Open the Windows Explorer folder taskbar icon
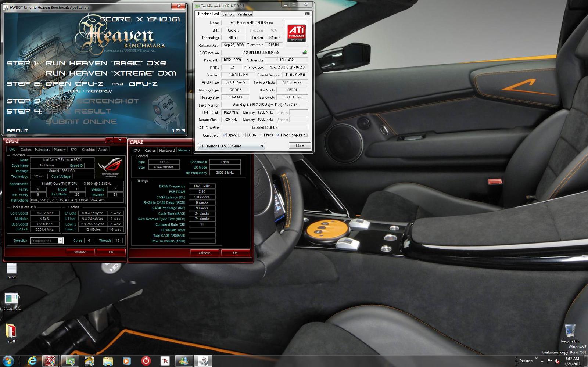The height and width of the screenshot is (367, 588). point(108,361)
